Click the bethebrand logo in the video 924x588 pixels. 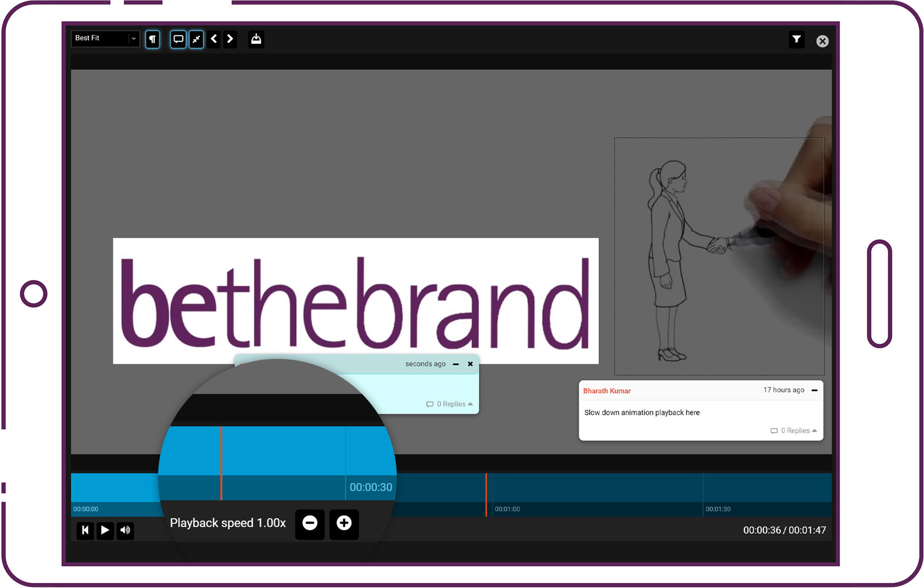[x=356, y=301]
